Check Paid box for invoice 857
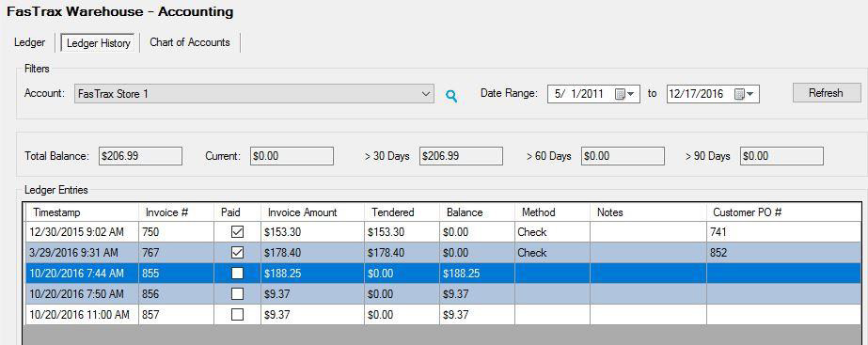 (x=237, y=315)
